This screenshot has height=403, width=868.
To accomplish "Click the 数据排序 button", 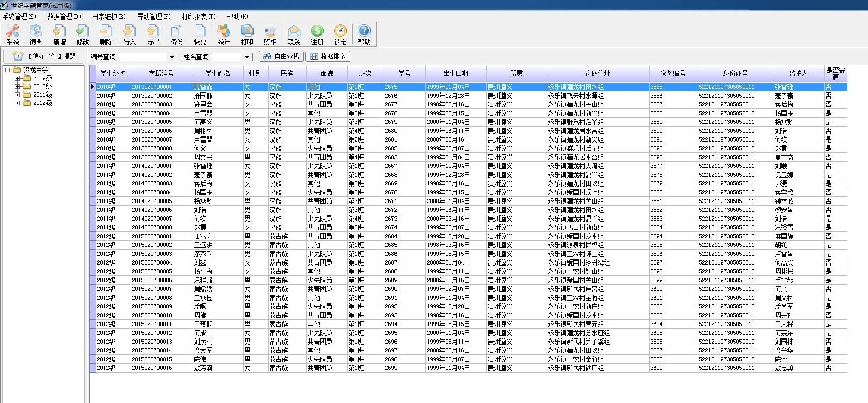I will coord(328,56).
